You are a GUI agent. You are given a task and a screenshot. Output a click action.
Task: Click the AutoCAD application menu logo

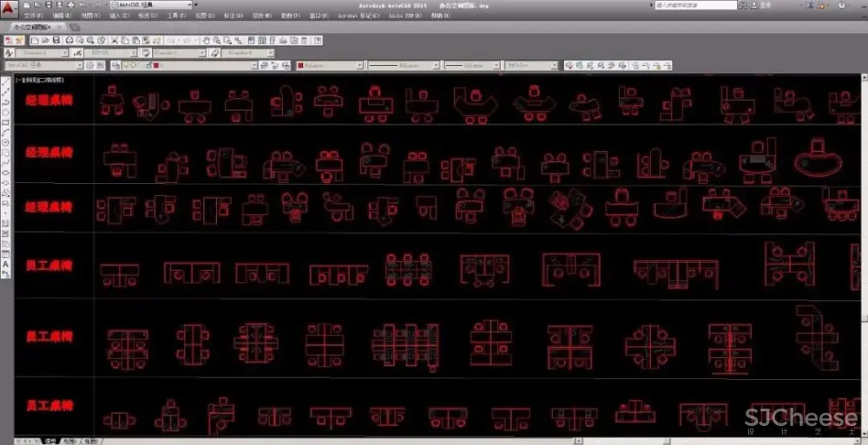[9, 9]
